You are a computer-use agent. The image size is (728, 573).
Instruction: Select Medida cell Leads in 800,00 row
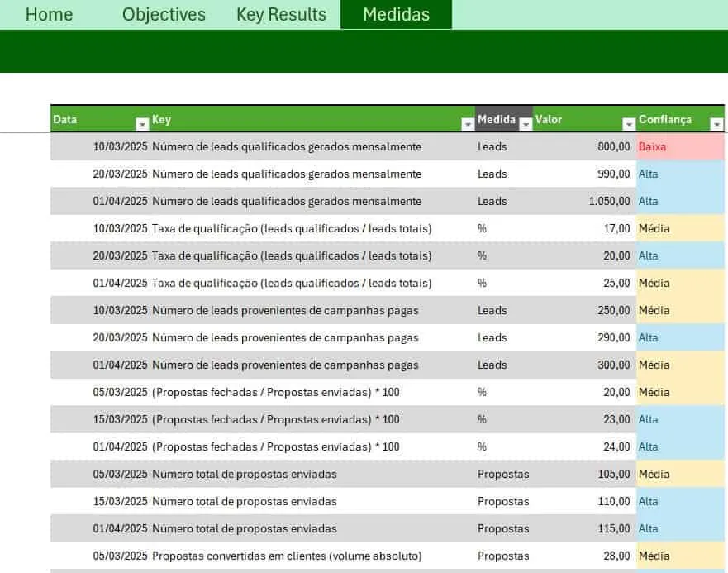tap(504, 147)
